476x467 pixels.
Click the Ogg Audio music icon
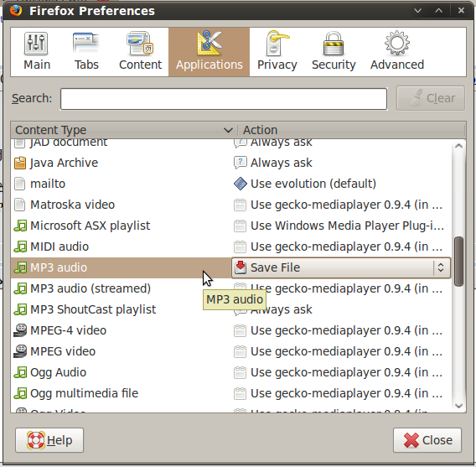[x=20, y=372]
